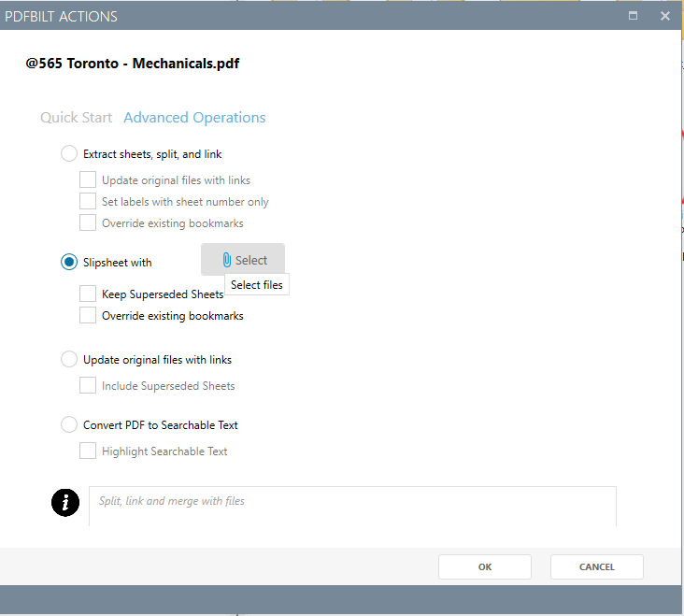Switch to the Quick Start tab
The width and height of the screenshot is (684, 616).
pos(77,118)
